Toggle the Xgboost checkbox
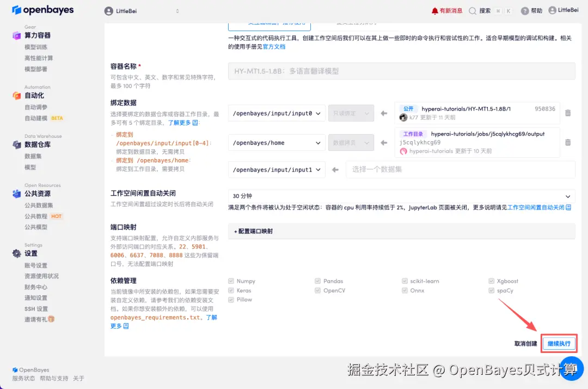 click(x=491, y=281)
